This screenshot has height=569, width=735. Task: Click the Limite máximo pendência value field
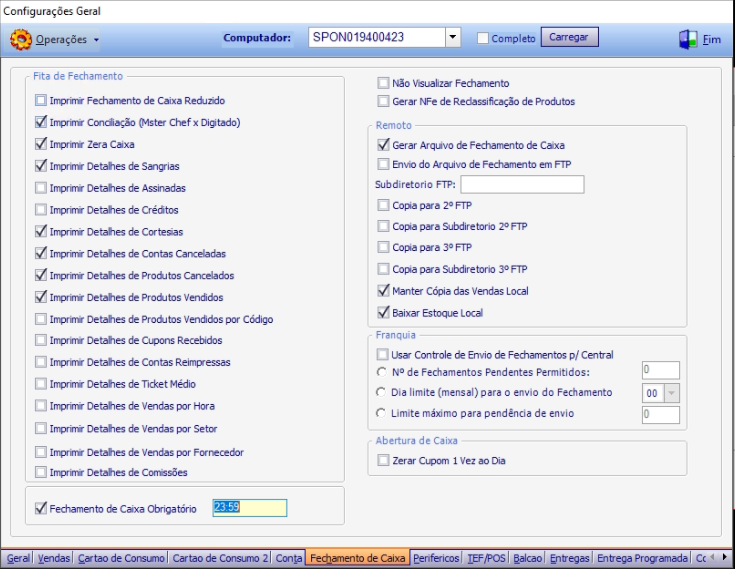(661, 415)
